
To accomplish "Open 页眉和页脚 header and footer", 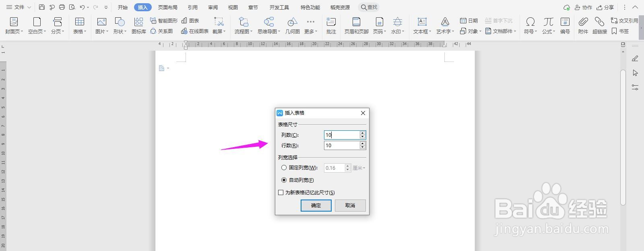I will tap(356, 25).
